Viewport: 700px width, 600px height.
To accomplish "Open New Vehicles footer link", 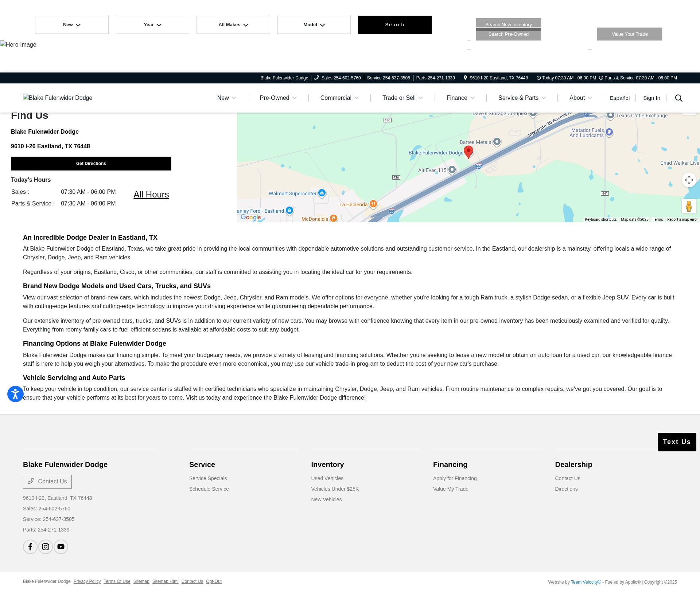I will (x=326, y=499).
